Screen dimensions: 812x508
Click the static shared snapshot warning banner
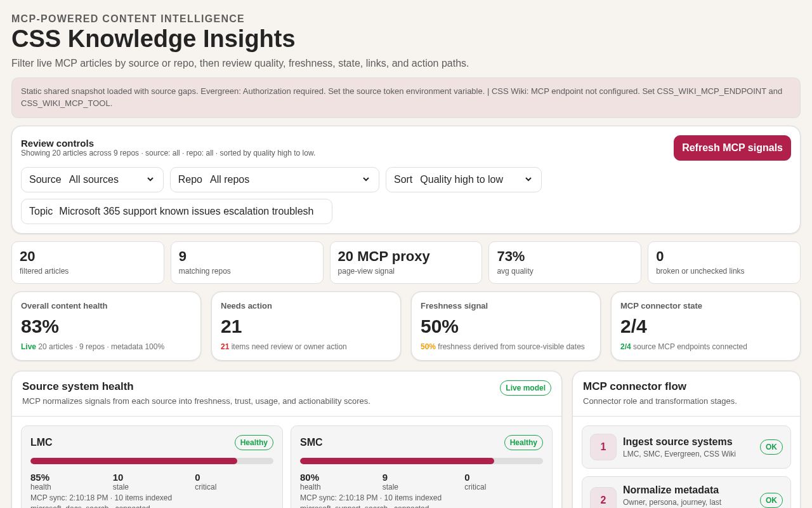coord(406,98)
